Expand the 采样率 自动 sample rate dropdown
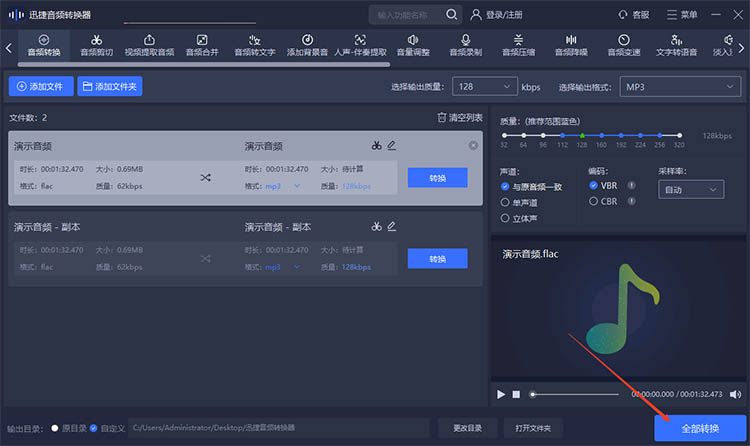Screen dimensions: 750x446 [x=691, y=190]
